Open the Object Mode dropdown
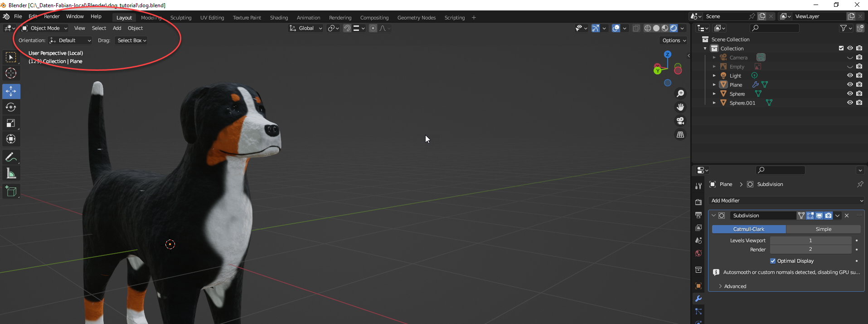Image resolution: width=868 pixels, height=324 pixels. tap(45, 28)
